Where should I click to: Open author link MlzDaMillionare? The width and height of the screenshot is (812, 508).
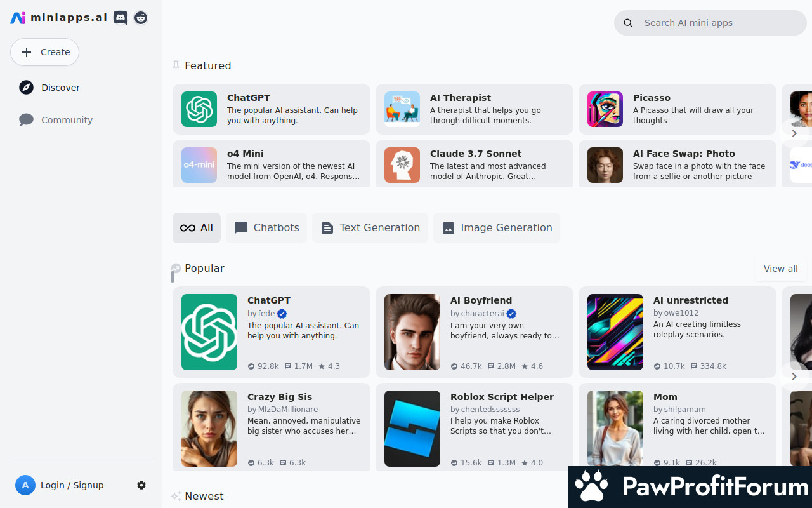click(x=288, y=410)
